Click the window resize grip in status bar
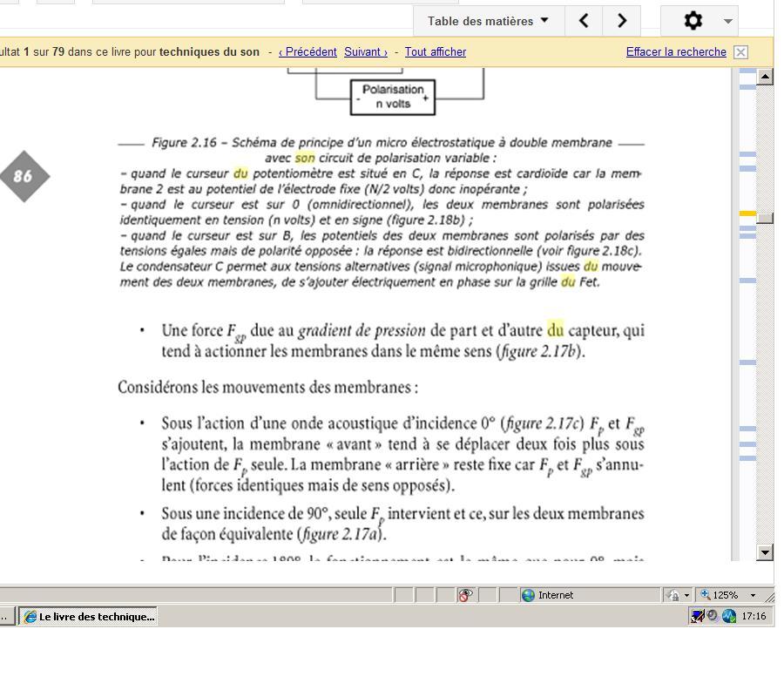Viewport: 784px width, 697px height. point(769,597)
